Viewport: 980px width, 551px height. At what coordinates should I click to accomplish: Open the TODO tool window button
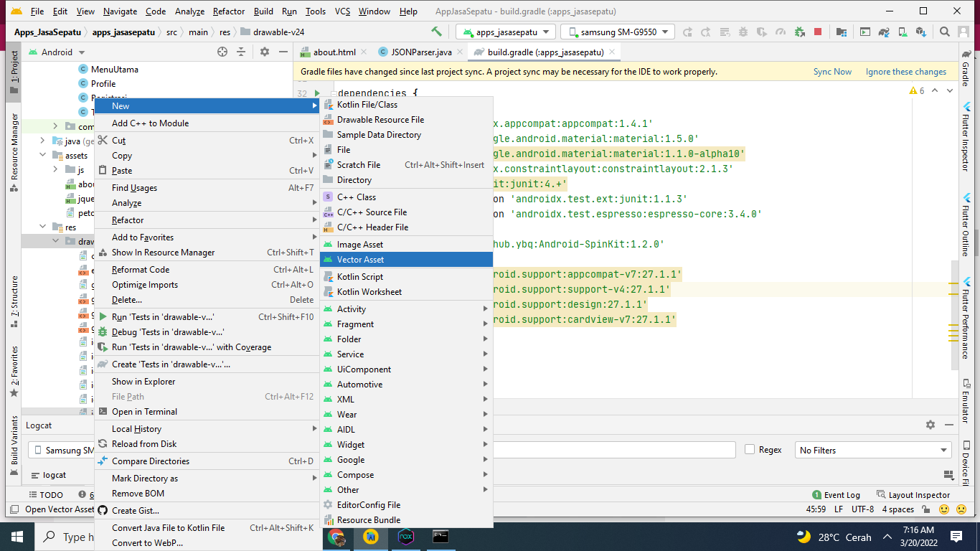45,495
